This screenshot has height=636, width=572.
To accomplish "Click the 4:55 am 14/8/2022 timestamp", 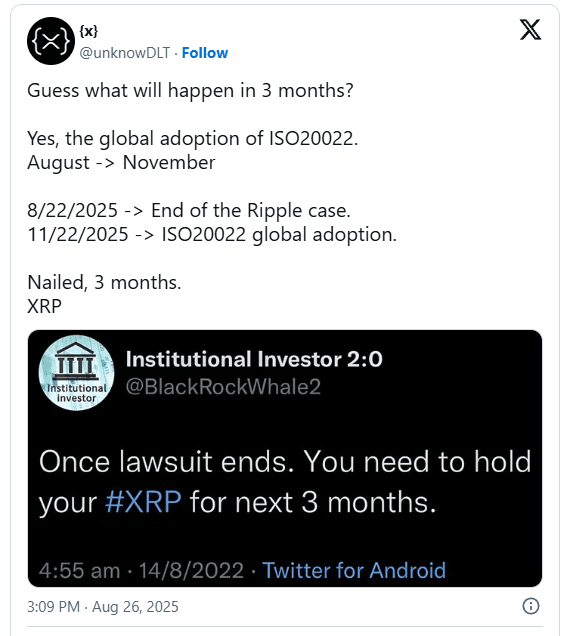I will [141, 570].
